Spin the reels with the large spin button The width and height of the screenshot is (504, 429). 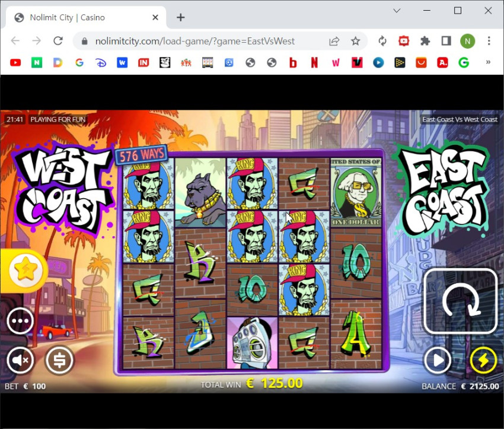[461, 301]
